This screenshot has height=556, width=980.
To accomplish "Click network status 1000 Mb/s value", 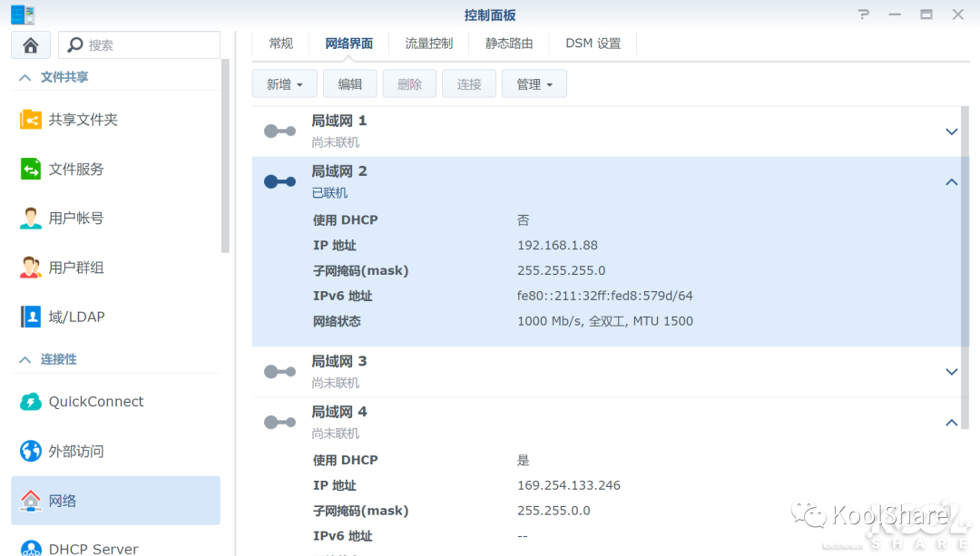I will tap(605, 321).
